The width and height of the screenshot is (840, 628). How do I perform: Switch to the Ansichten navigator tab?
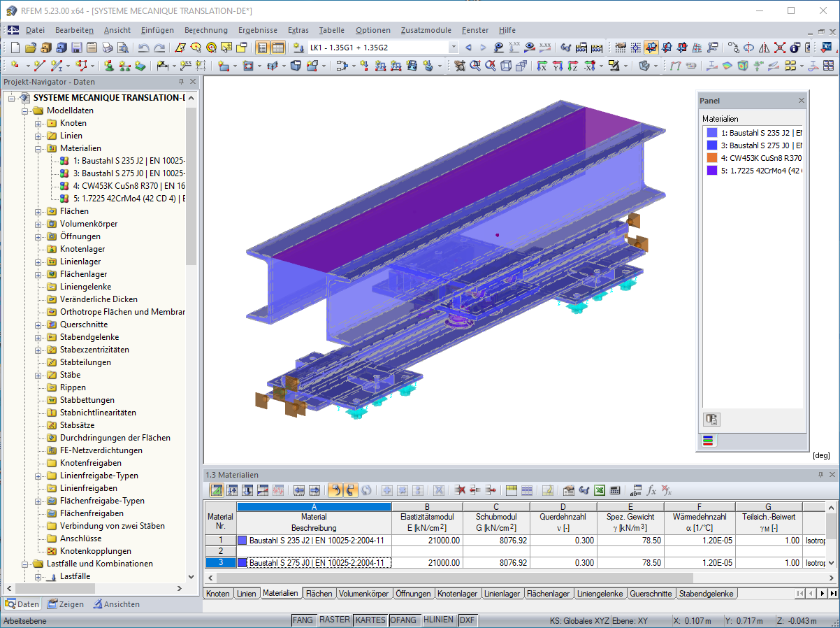pyautogui.click(x=117, y=604)
